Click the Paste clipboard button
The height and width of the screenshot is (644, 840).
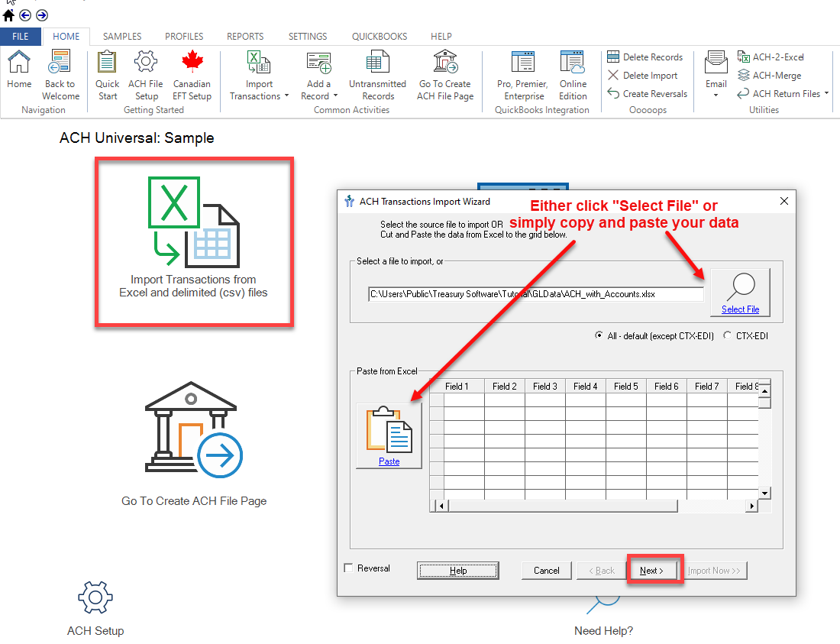click(389, 435)
